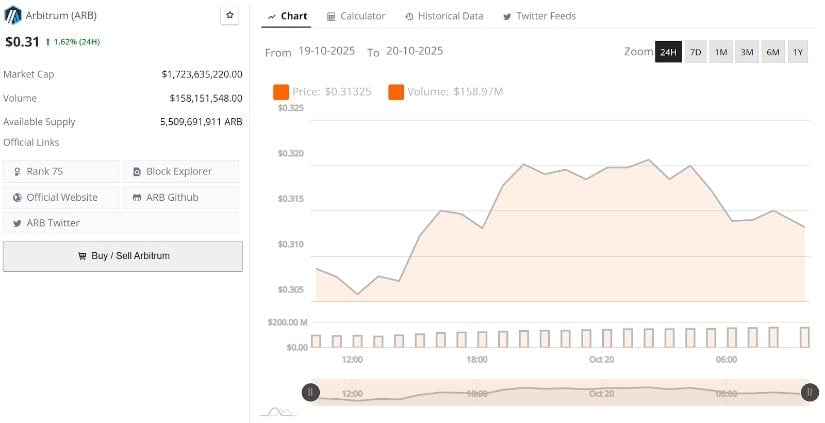
Task: Select the 1Y zoom range
Action: 797,52
